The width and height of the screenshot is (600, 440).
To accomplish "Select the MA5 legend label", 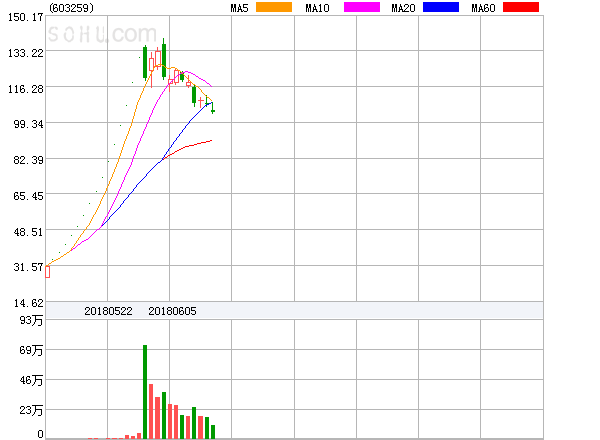I will [239, 8].
